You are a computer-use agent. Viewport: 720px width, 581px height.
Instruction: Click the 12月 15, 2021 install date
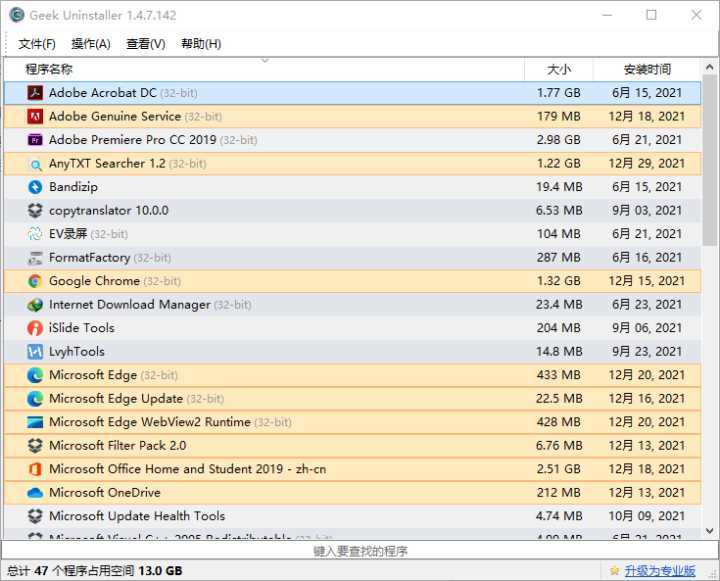[x=647, y=281]
